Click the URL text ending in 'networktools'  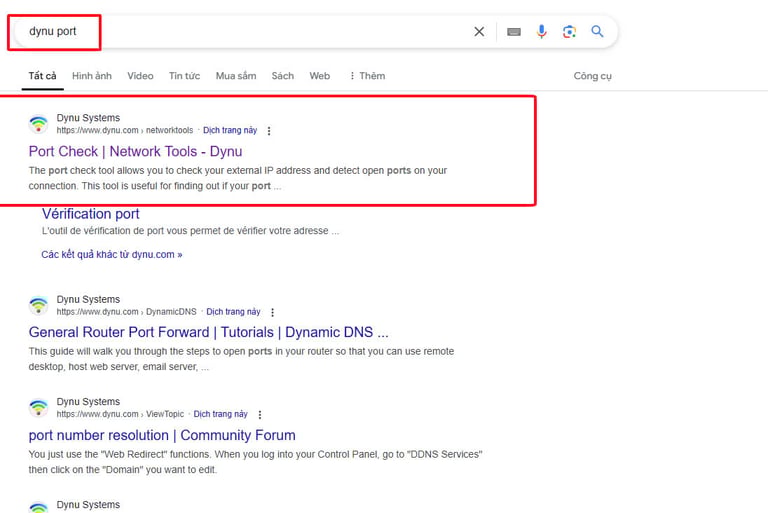[125, 130]
